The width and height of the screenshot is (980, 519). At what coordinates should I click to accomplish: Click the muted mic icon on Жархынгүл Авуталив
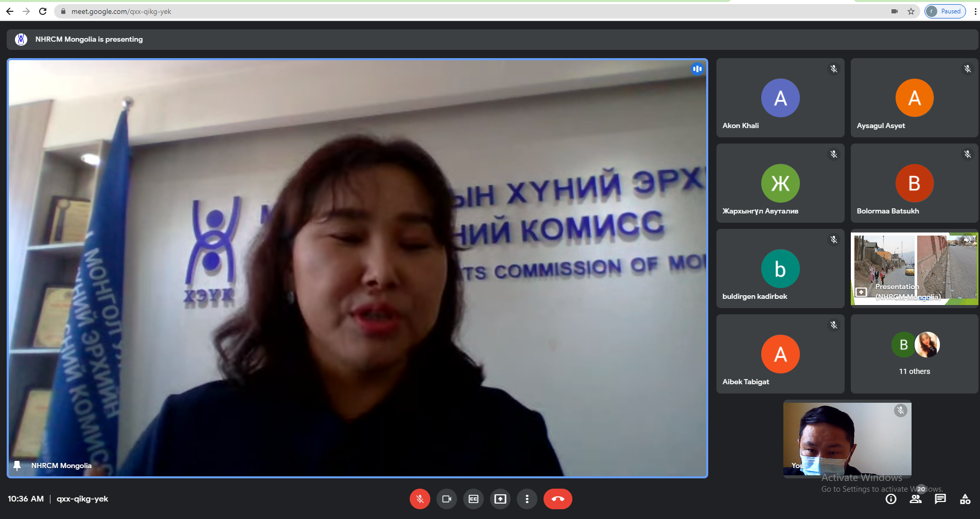tap(834, 154)
